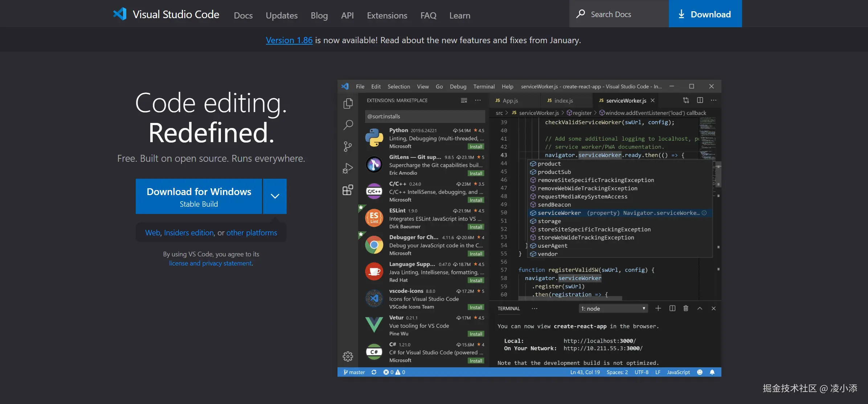Open the '1: node' terminal dropdown
This screenshot has width=868, height=404.
613,309
